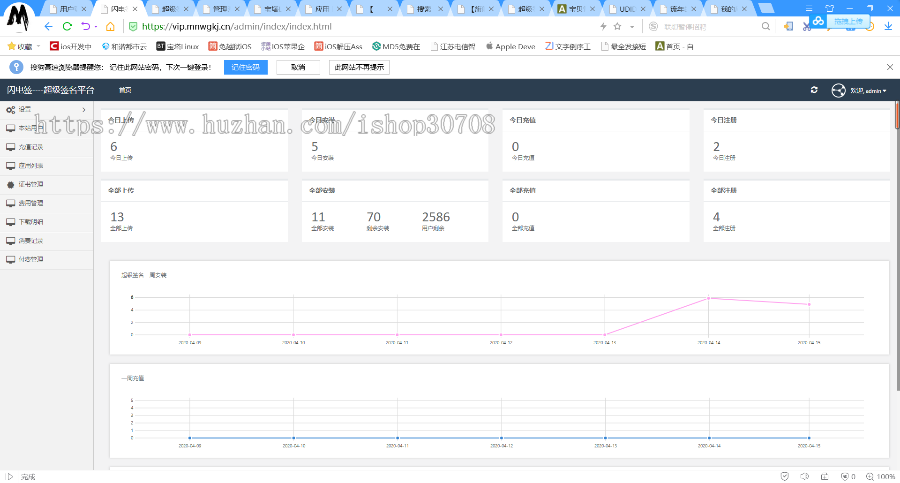Open the shirt-shaped skin icon in title bar
Screen dimensions: 900x483
(x=829, y=9)
